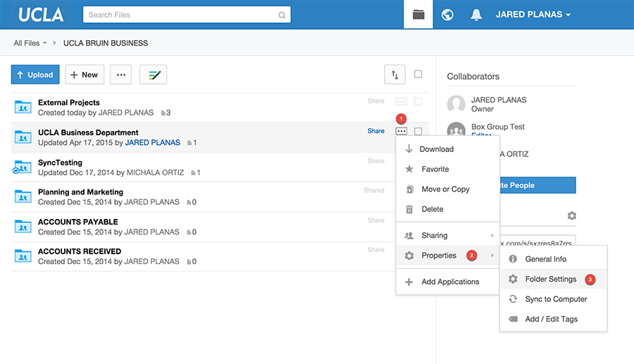
Task: Open the notes editor icon button
Action: point(154,75)
